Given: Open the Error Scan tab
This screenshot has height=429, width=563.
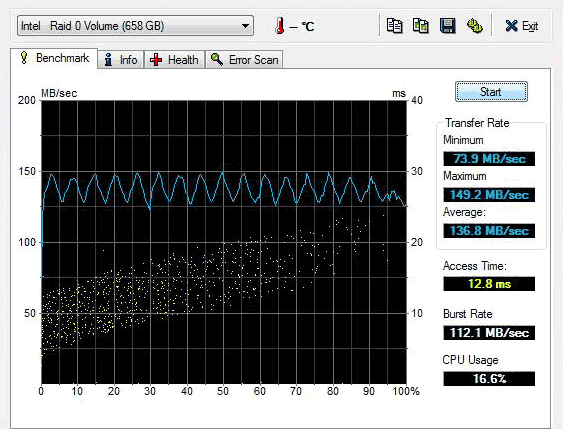Looking at the screenshot, I should point(245,60).
